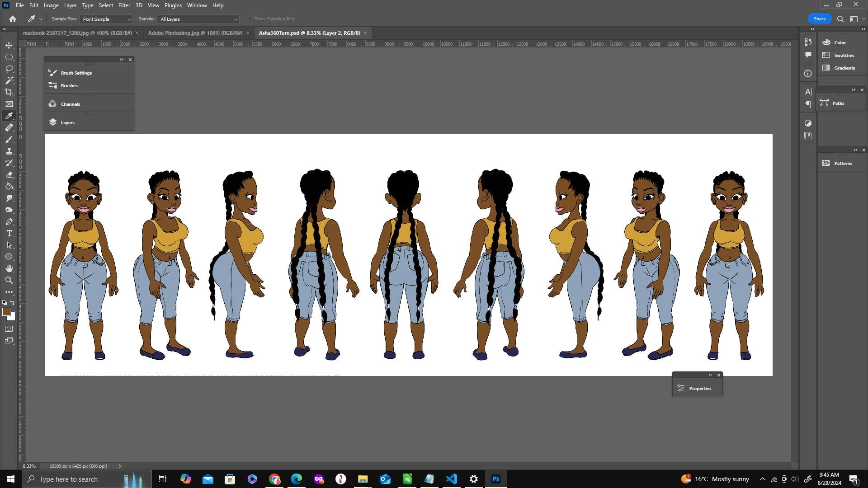Viewport: 868px width, 488px height.
Task: Click the Share button
Action: pos(819,19)
